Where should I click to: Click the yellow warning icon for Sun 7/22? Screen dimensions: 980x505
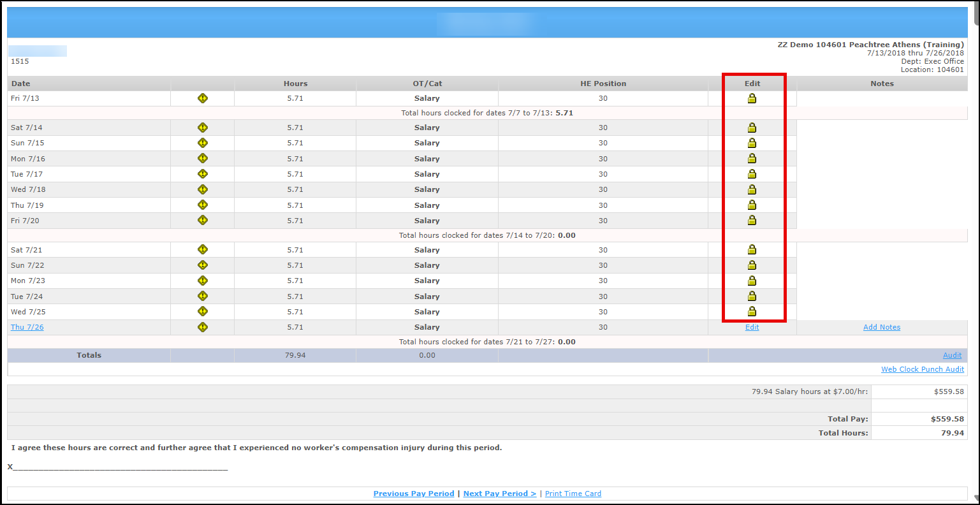point(203,265)
